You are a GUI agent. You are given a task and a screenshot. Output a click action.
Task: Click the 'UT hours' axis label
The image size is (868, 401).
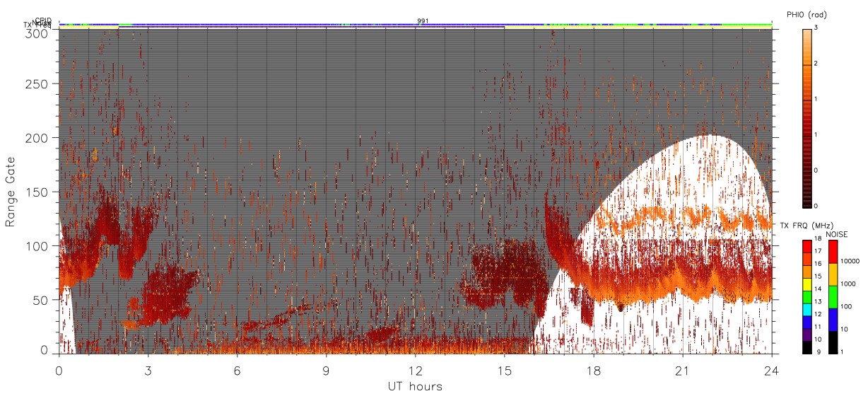415,386
